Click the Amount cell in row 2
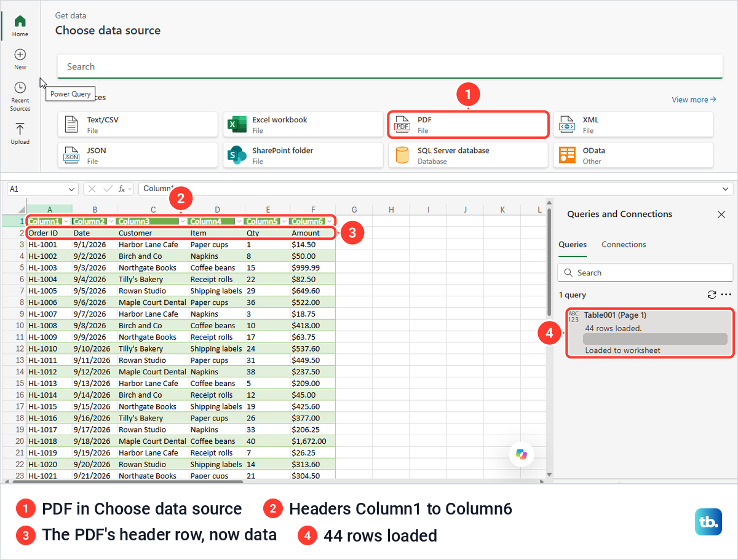The height and width of the screenshot is (560, 738). point(312,233)
